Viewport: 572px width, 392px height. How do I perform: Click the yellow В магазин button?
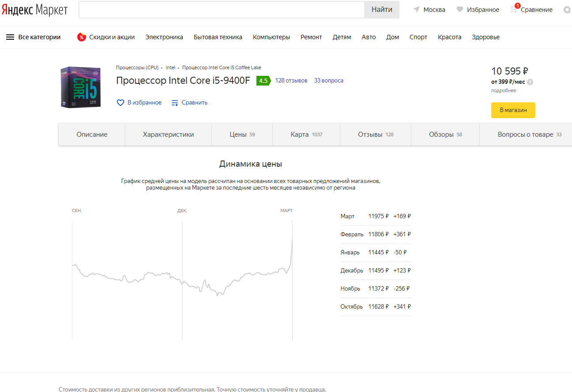(513, 110)
